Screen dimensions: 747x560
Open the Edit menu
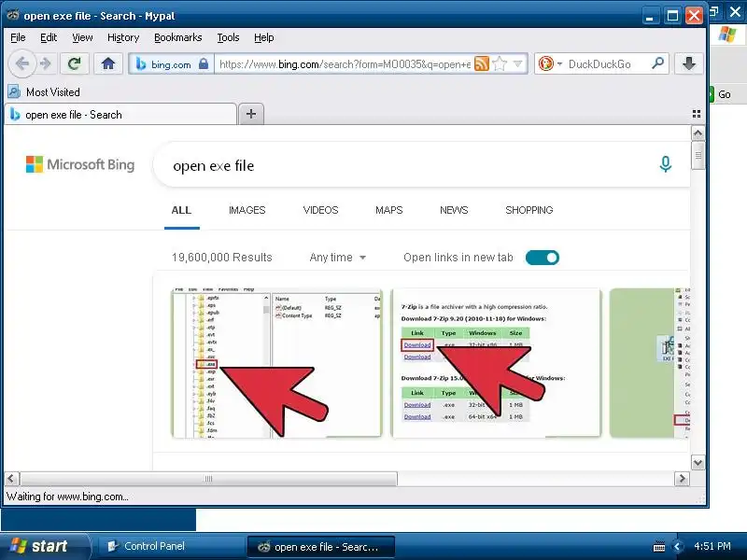coord(49,37)
